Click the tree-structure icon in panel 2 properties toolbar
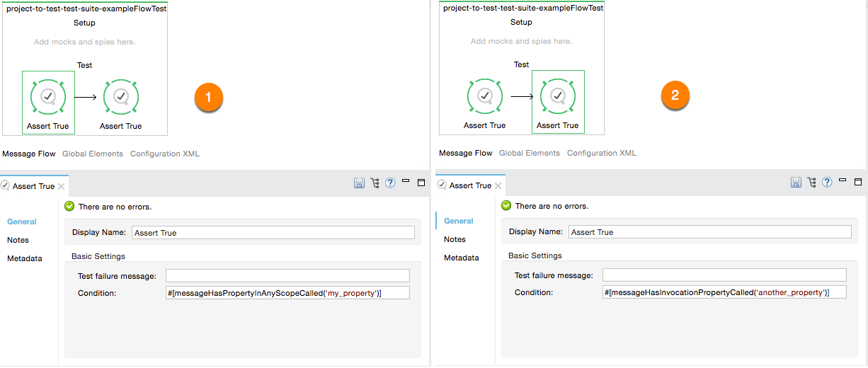Image resolution: width=868 pixels, height=368 pixels. [811, 183]
